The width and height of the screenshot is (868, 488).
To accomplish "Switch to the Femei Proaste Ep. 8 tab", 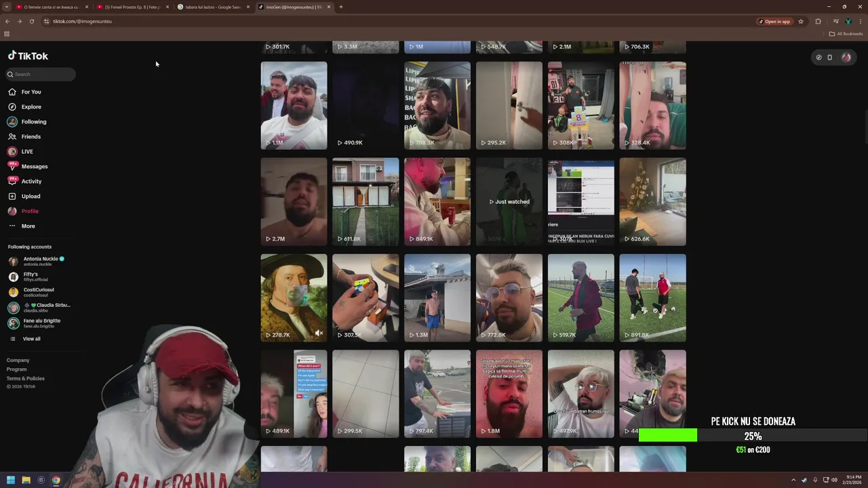I will (x=132, y=7).
